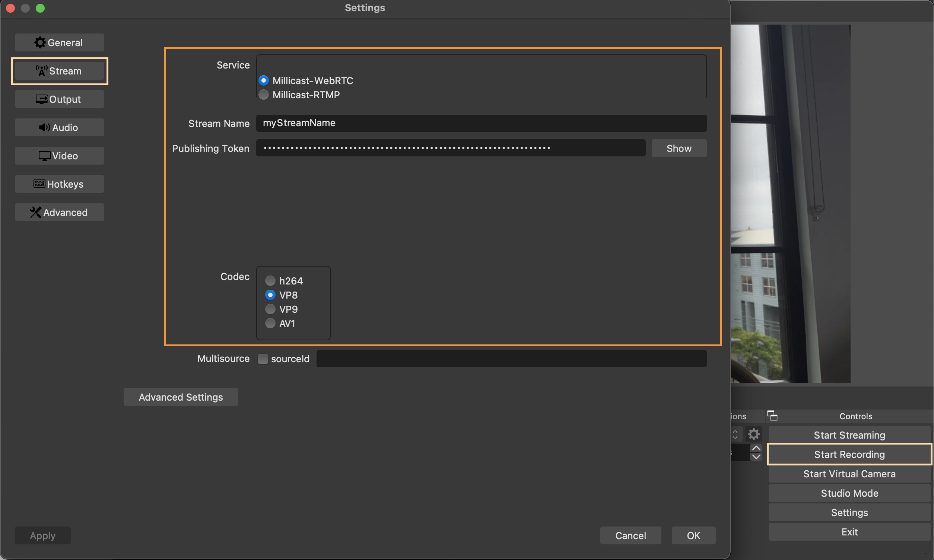
Task: Click the Stream Name text field
Action: tap(481, 123)
